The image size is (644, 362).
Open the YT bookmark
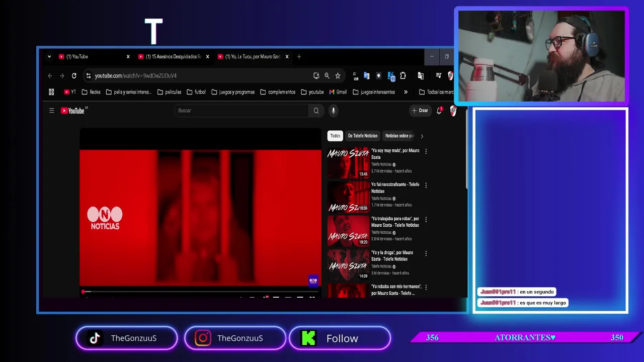point(70,92)
